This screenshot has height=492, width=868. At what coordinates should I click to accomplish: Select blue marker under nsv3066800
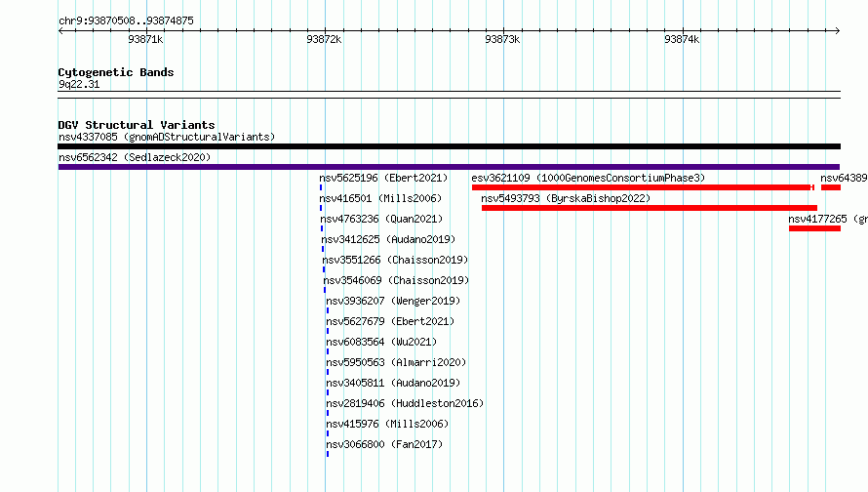327,454
